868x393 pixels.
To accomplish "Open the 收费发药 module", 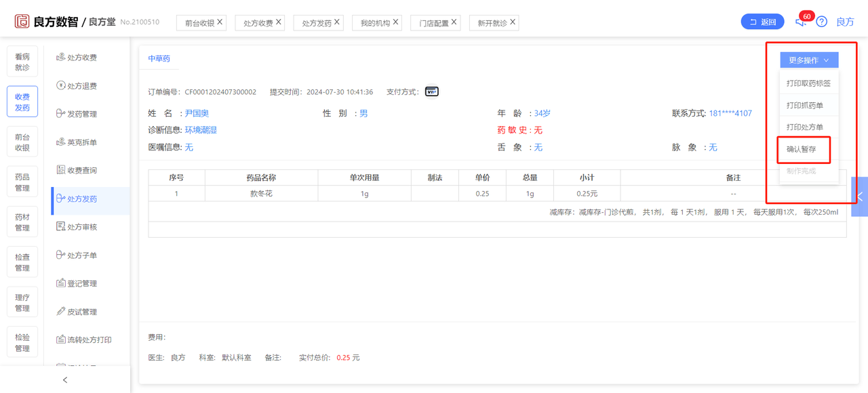I will pos(22,102).
